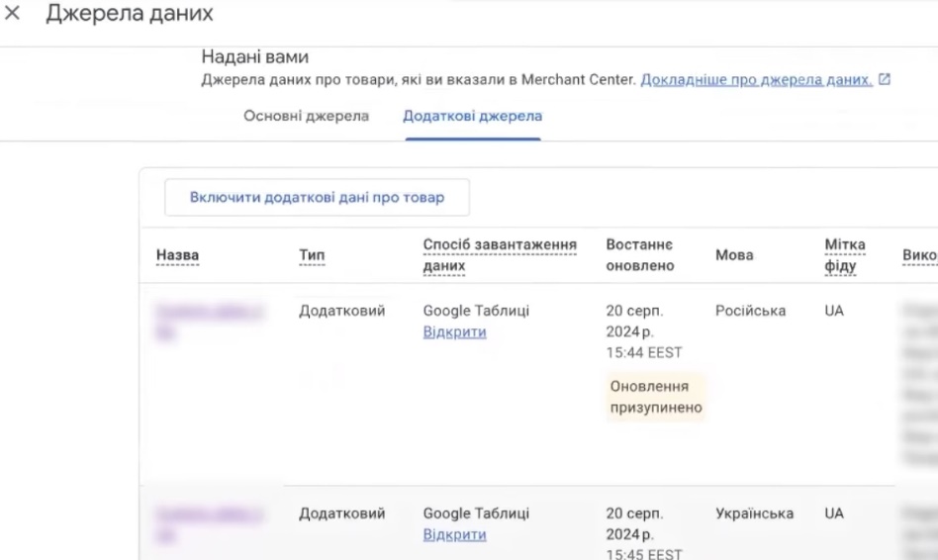The image size is (938, 560).
Task: Click the Востаннє оновлено column header
Action: 639,255
